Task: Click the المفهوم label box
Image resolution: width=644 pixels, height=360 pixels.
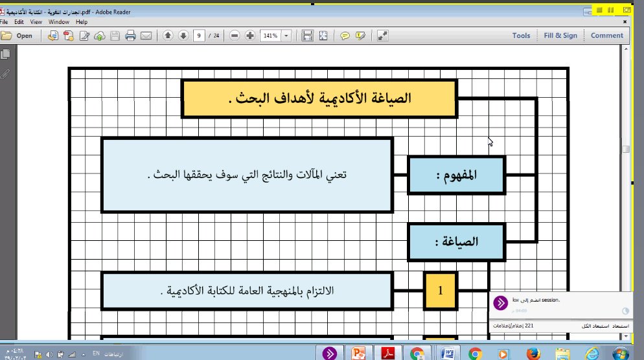Action: pos(456,175)
